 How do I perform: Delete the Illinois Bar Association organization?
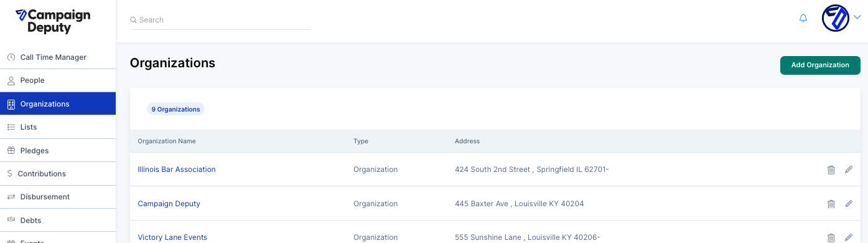point(831,169)
